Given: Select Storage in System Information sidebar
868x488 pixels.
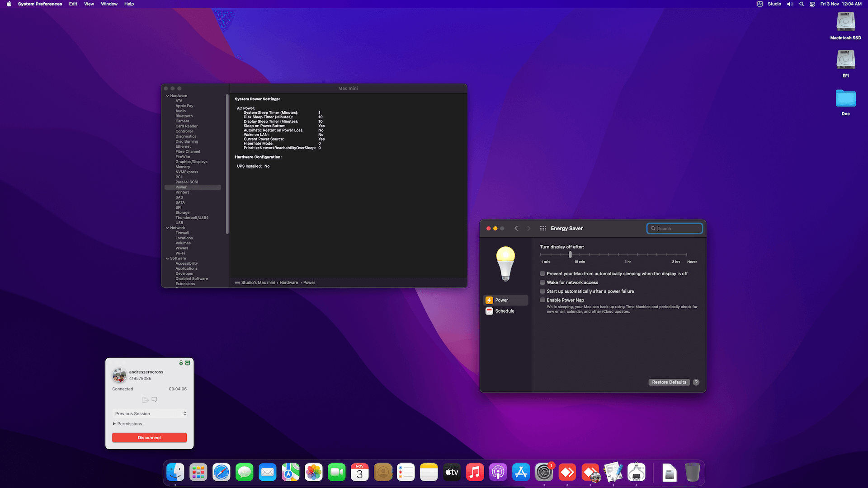Looking at the screenshot, I should point(183,213).
